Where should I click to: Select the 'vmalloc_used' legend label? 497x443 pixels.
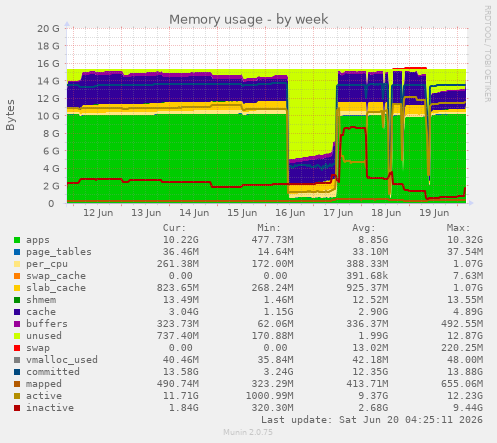pos(62,360)
